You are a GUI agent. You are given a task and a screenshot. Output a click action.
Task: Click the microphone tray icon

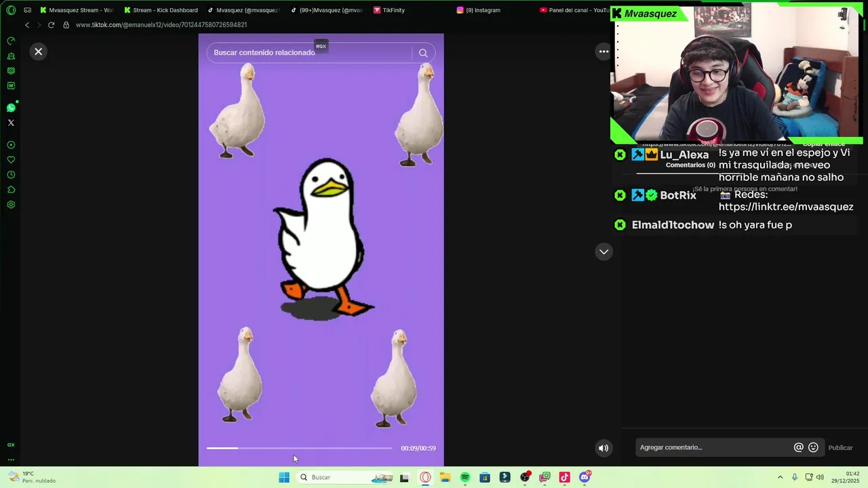click(x=795, y=477)
